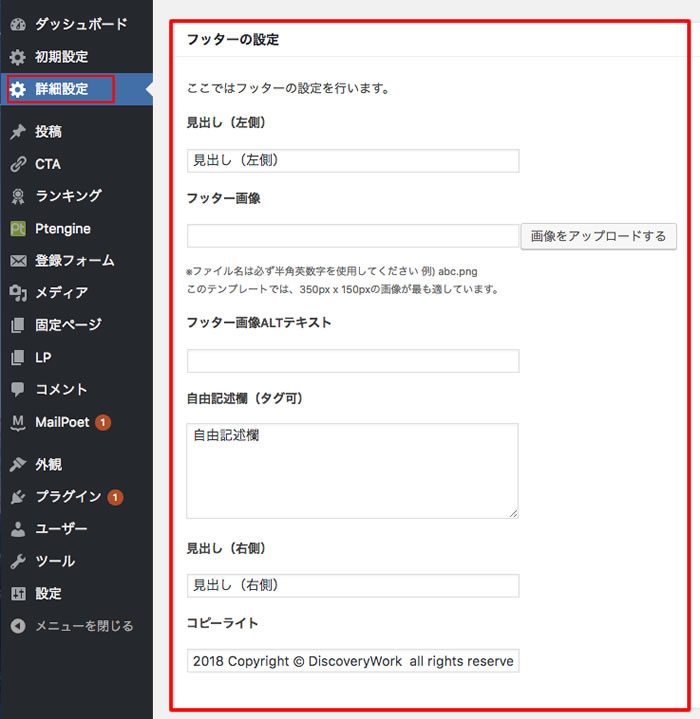
Task: Click the green Ptengine icon
Action: point(18,228)
